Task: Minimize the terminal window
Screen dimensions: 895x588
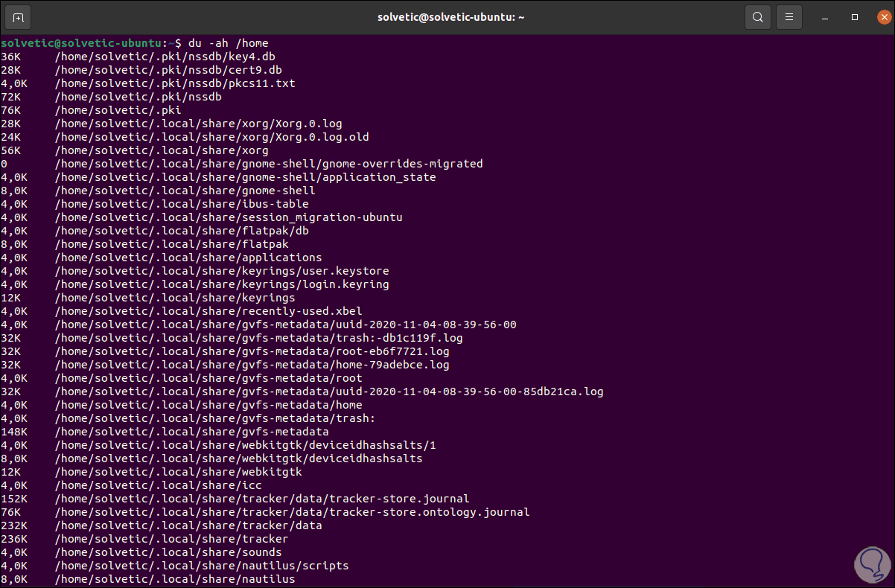Action: point(824,16)
